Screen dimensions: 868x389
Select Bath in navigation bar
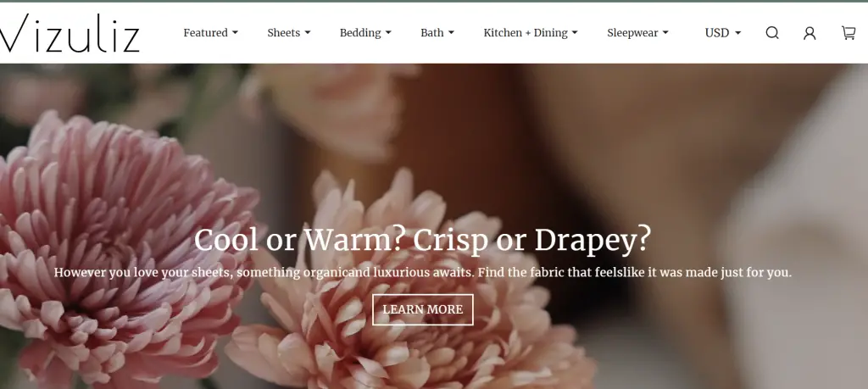[x=431, y=33]
